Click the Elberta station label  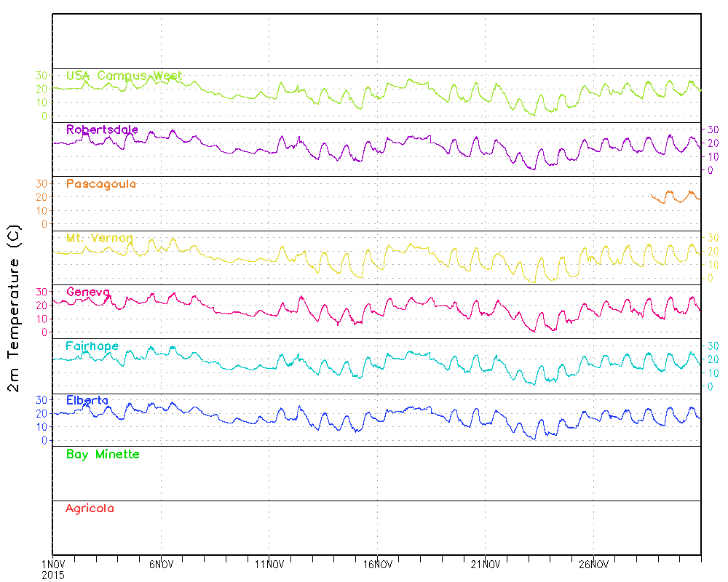pos(87,400)
